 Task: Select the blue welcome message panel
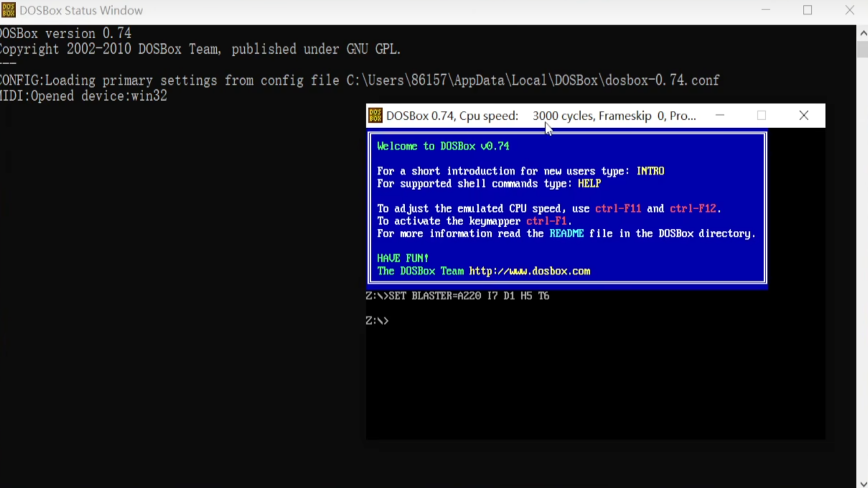point(566,209)
